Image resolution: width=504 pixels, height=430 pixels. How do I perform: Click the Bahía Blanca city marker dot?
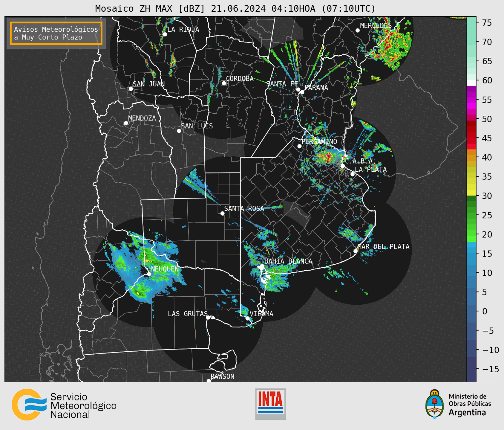(262, 266)
